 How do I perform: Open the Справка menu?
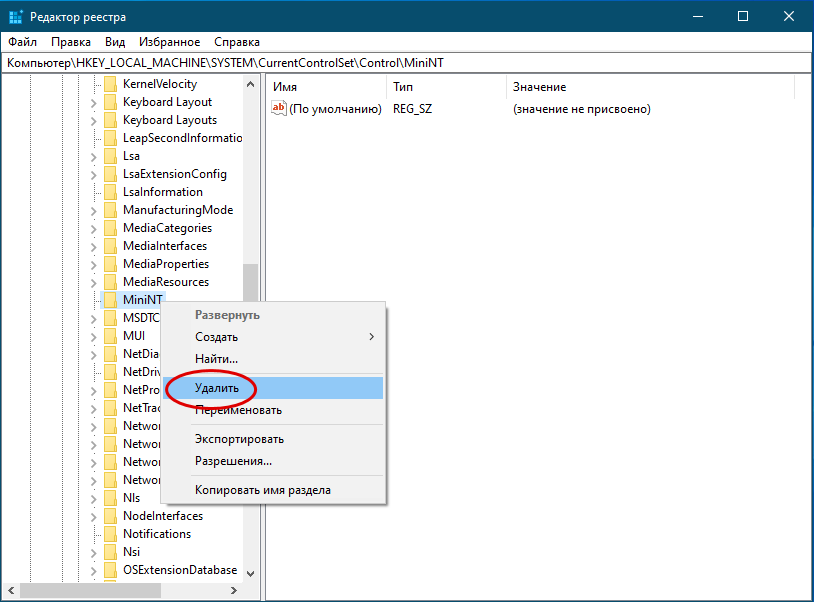click(x=237, y=42)
